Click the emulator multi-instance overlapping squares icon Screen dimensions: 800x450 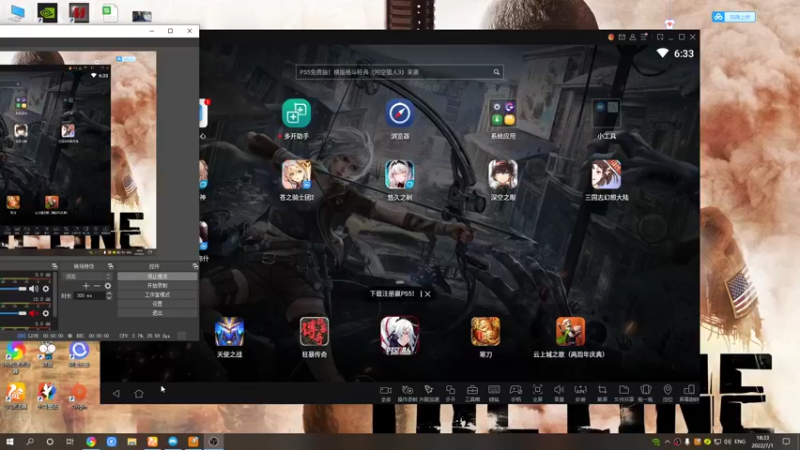pyautogui.click(x=451, y=390)
